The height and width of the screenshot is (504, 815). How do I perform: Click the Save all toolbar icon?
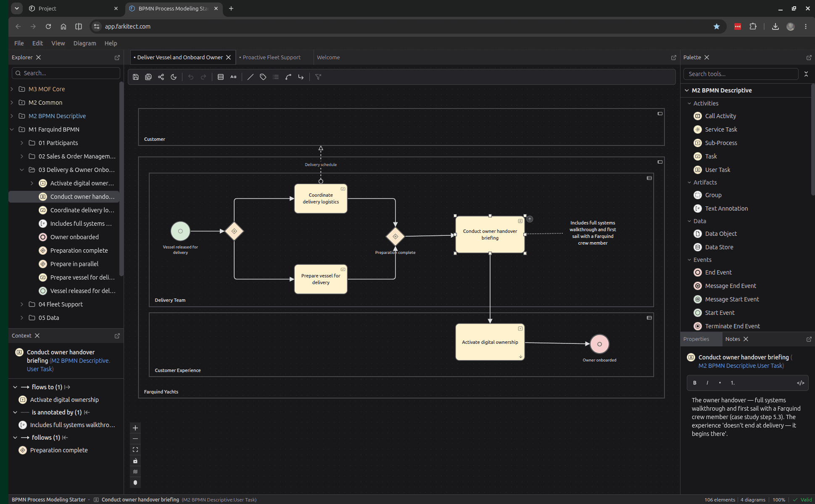coord(148,77)
